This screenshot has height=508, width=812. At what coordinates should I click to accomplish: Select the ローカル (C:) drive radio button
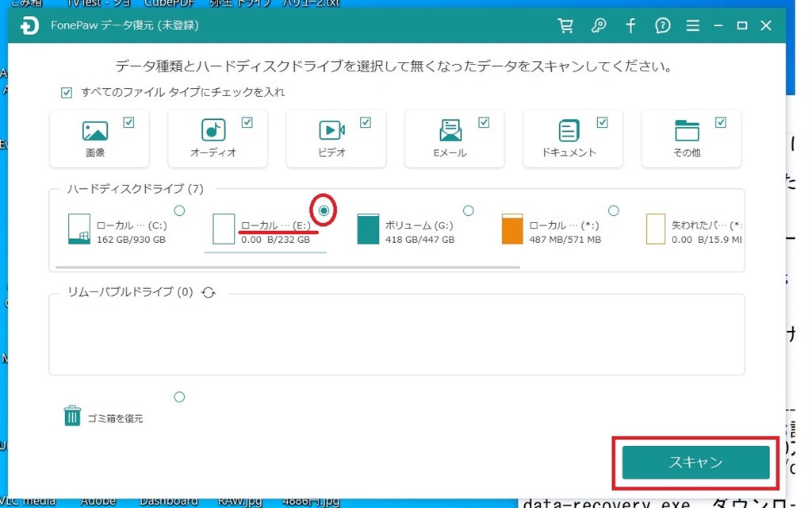click(179, 210)
